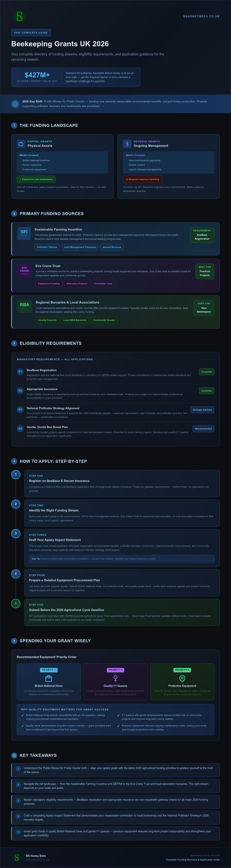Click the briefcase icon beside Capital Grants
231x868 pixels.
point(21,144)
